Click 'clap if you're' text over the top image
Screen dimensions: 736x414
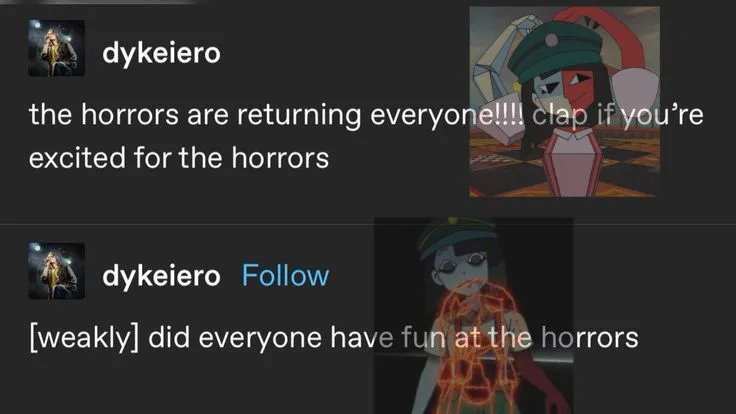click(x=618, y=115)
